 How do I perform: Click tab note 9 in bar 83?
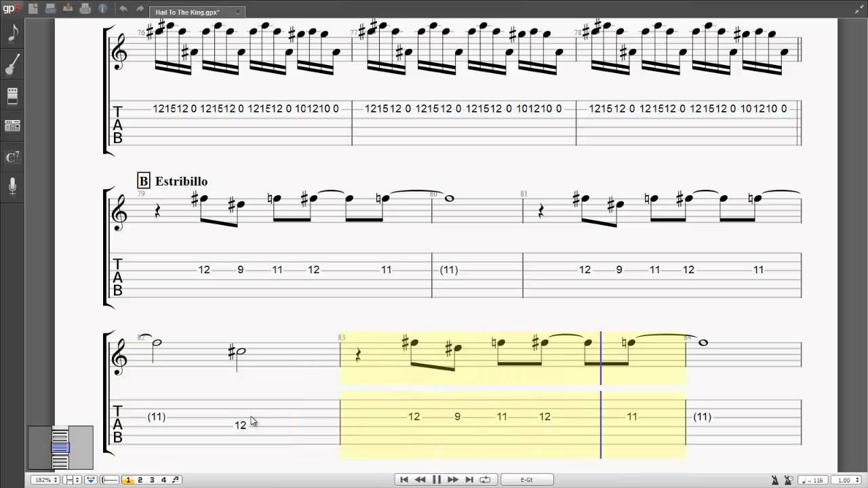[458, 417]
